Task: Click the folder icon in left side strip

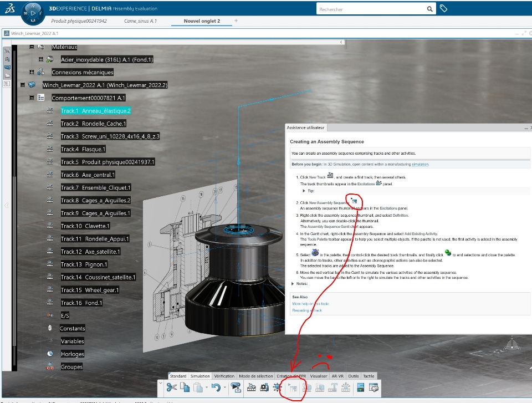Action: (7, 75)
